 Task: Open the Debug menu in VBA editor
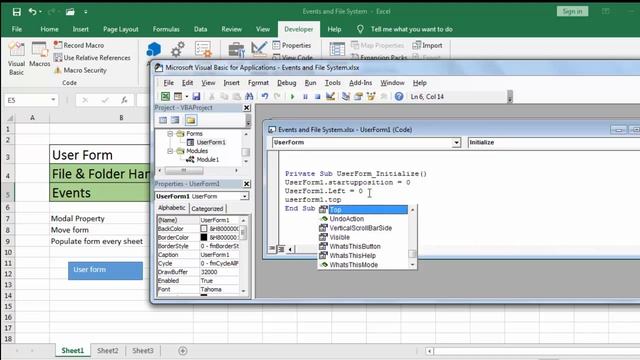287,83
